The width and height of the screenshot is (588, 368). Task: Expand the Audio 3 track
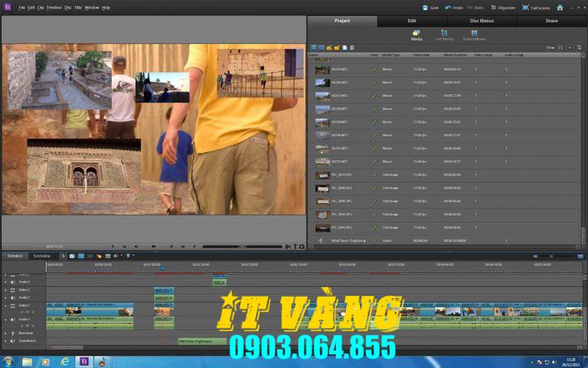5,282
